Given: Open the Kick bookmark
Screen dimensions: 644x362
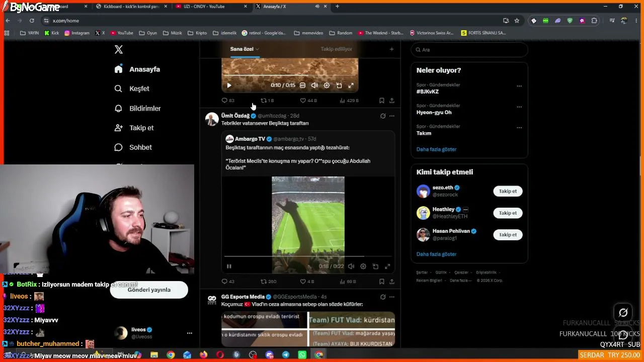Looking at the screenshot, I should 52,33.
